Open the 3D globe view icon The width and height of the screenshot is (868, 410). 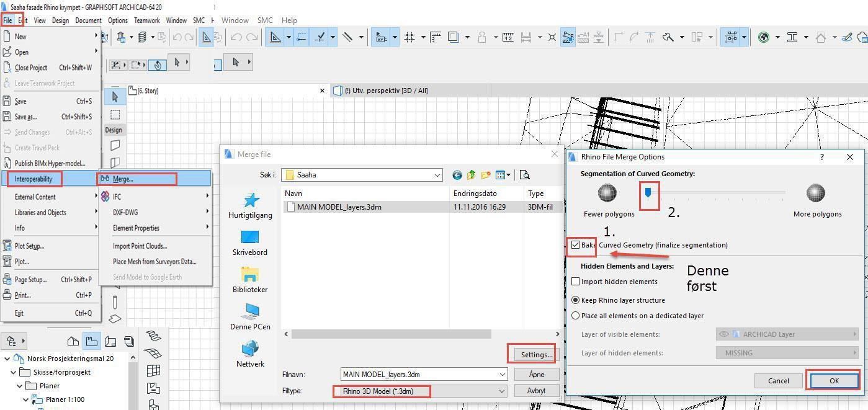pos(764,37)
